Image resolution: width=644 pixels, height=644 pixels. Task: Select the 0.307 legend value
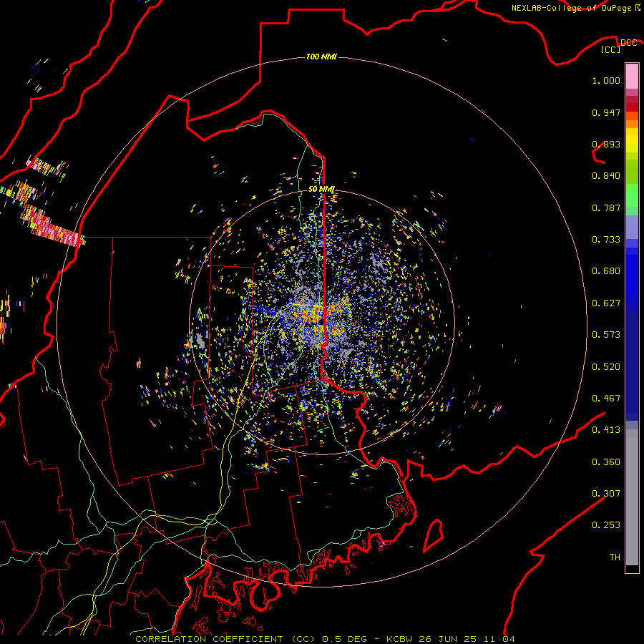606,494
